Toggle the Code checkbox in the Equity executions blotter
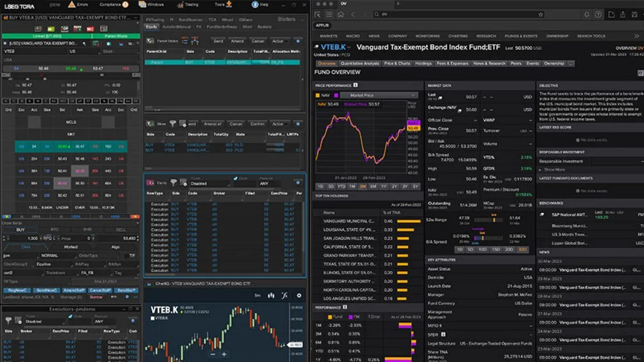The image size is (644, 362). point(236,178)
